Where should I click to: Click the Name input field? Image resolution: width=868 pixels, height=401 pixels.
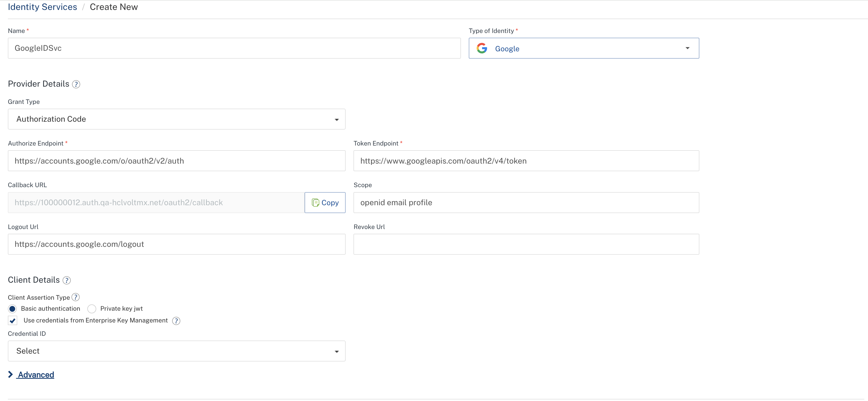click(x=234, y=48)
